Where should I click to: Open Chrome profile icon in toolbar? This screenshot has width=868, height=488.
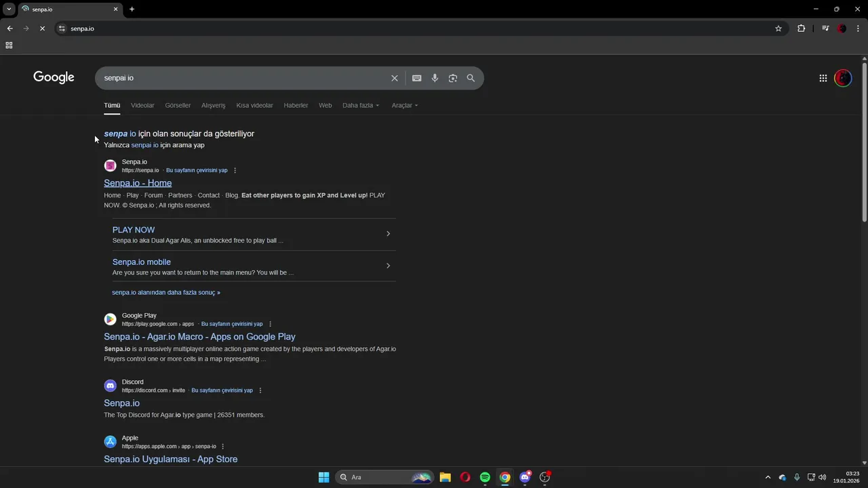point(842,28)
